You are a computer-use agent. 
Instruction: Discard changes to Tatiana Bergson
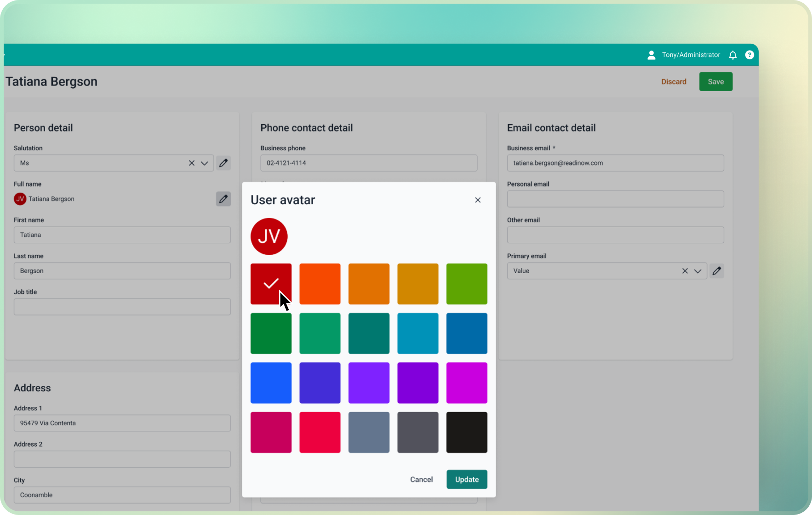pyautogui.click(x=674, y=81)
